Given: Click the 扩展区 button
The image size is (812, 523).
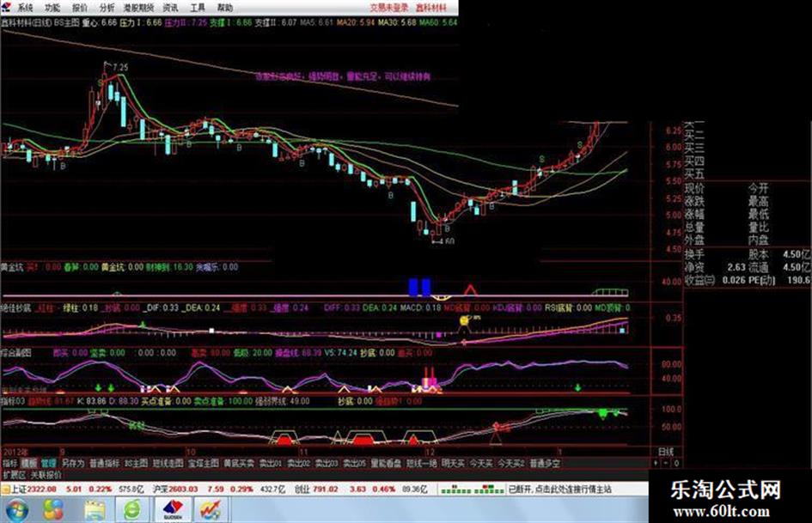Looking at the screenshot, I should pyautogui.click(x=14, y=474).
